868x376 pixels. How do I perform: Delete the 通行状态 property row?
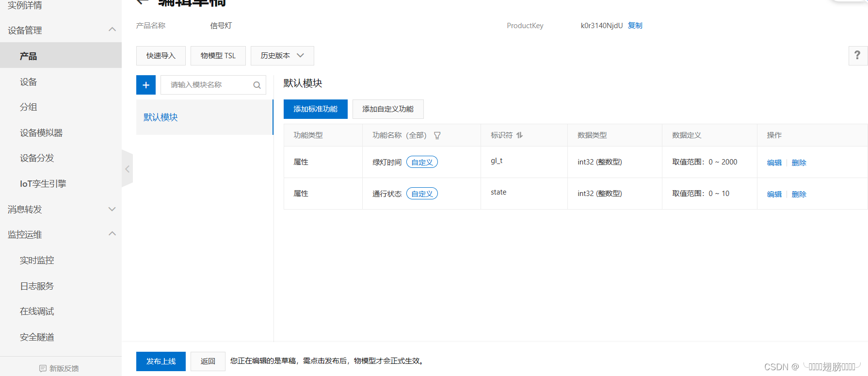point(799,194)
